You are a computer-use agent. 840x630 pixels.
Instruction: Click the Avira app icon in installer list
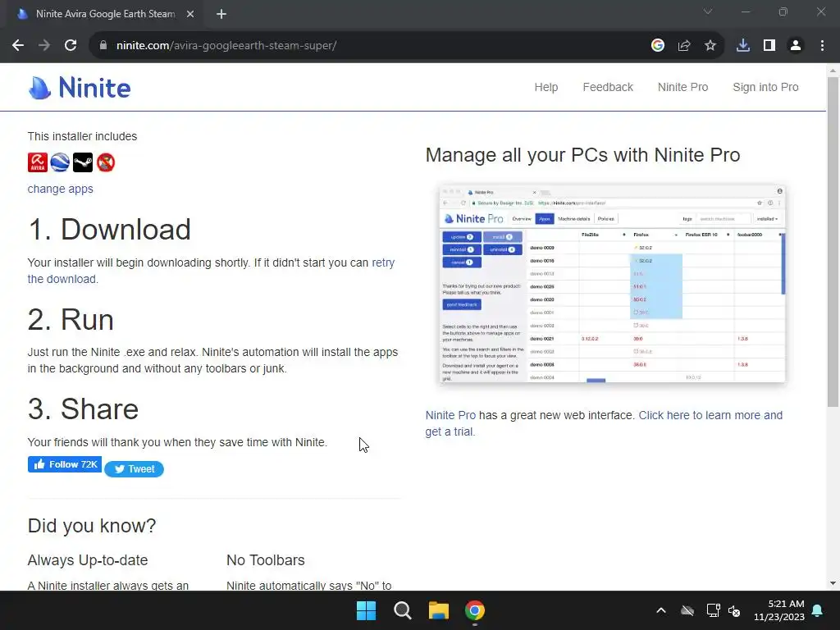pyautogui.click(x=38, y=162)
